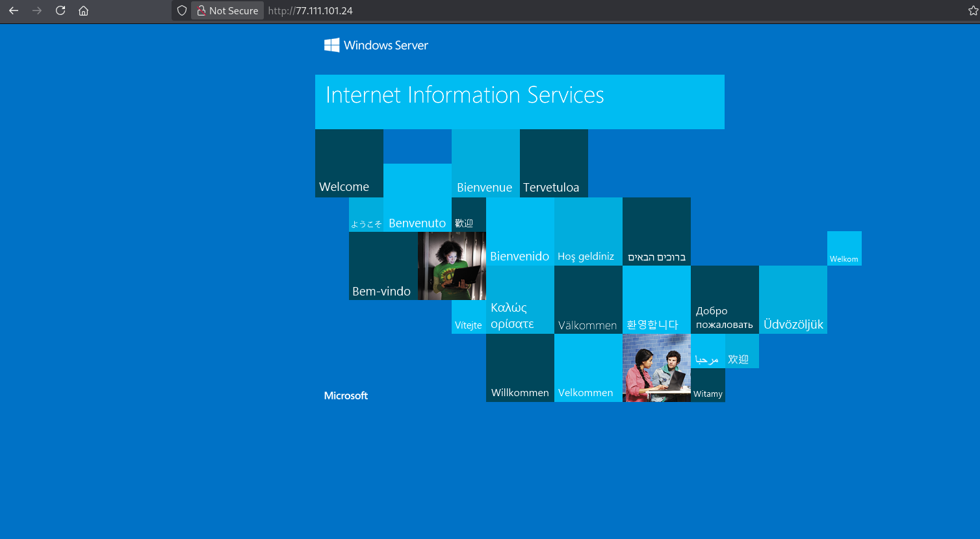Open the browser home page icon
The image size is (980, 539).
(83, 10)
